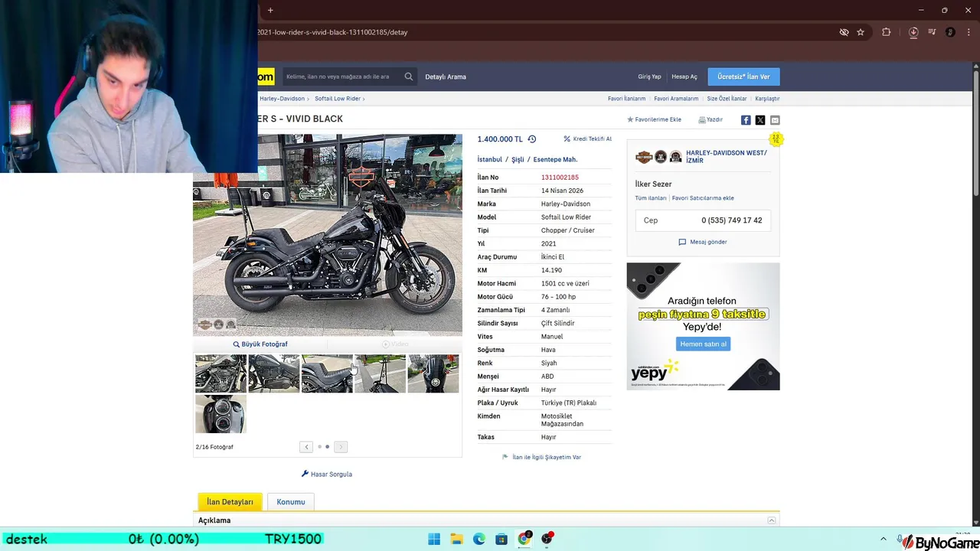Screen dimensions: 980x551
Task: Open seller's Tüm ilanları link
Action: pos(651,198)
